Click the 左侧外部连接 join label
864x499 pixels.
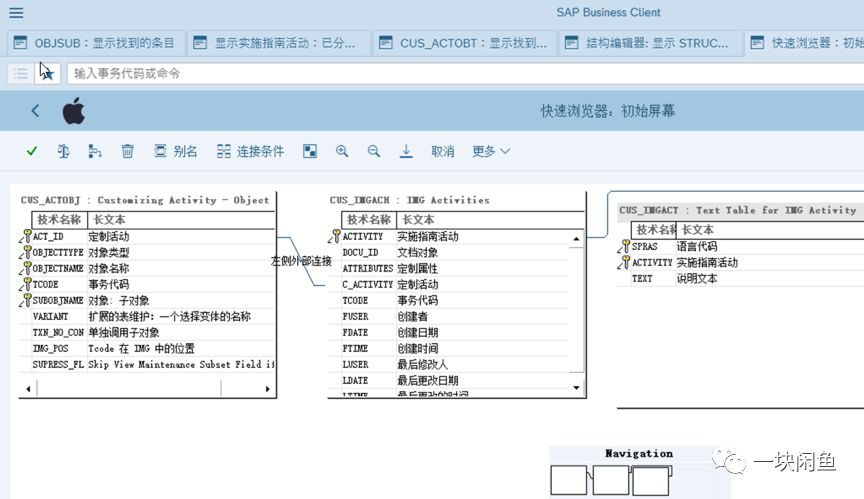click(x=301, y=261)
